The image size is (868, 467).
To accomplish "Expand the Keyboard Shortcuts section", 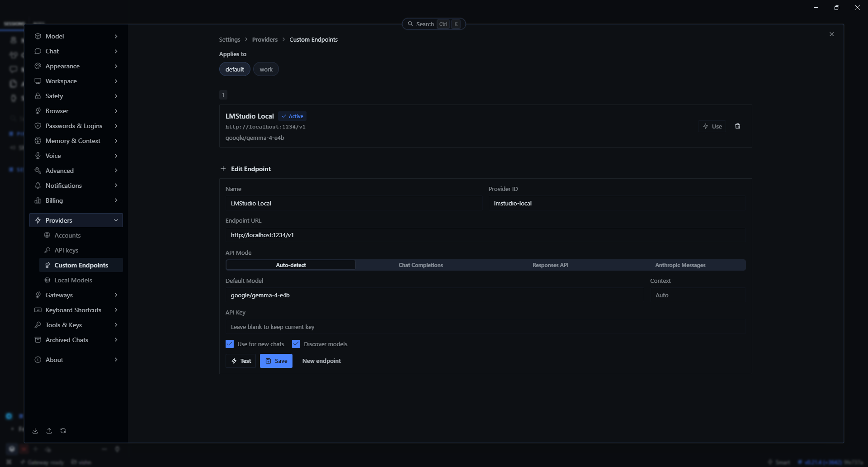I will [x=76, y=310].
